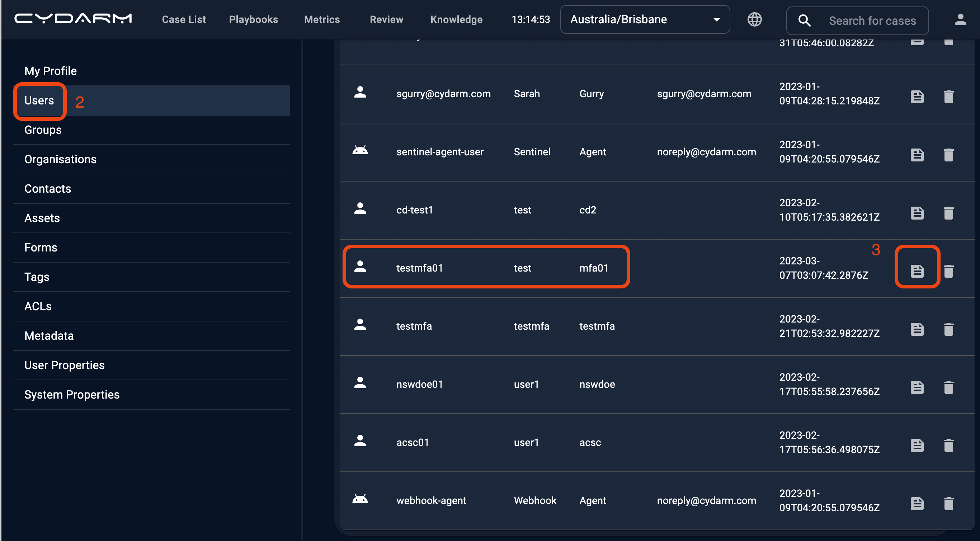Delete the nswdoe01 user
This screenshot has height=541, width=980.
pos(948,387)
